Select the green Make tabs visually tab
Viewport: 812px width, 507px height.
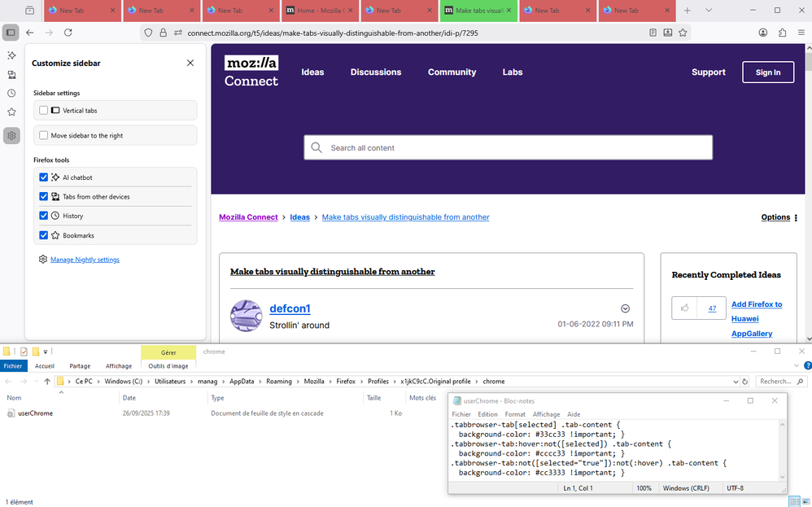tap(479, 11)
